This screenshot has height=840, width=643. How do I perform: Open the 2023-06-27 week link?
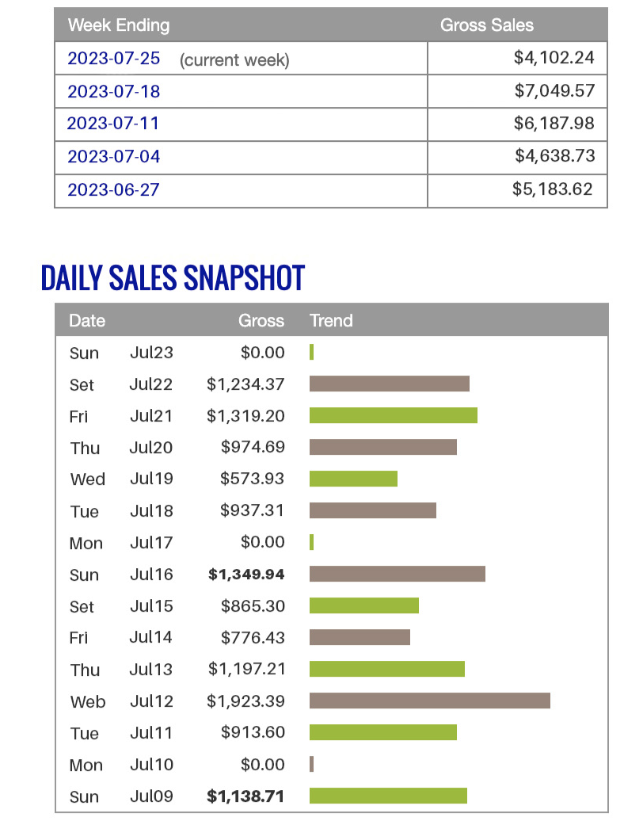pyautogui.click(x=113, y=189)
